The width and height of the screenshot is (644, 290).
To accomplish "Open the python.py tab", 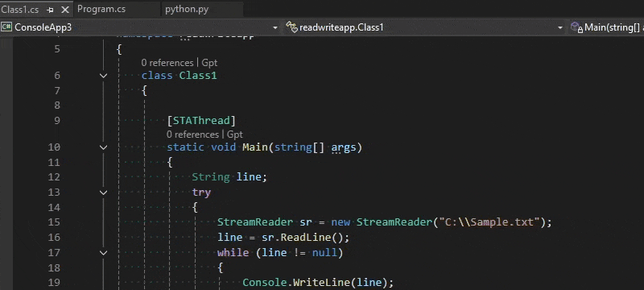I will pyautogui.click(x=187, y=9).
